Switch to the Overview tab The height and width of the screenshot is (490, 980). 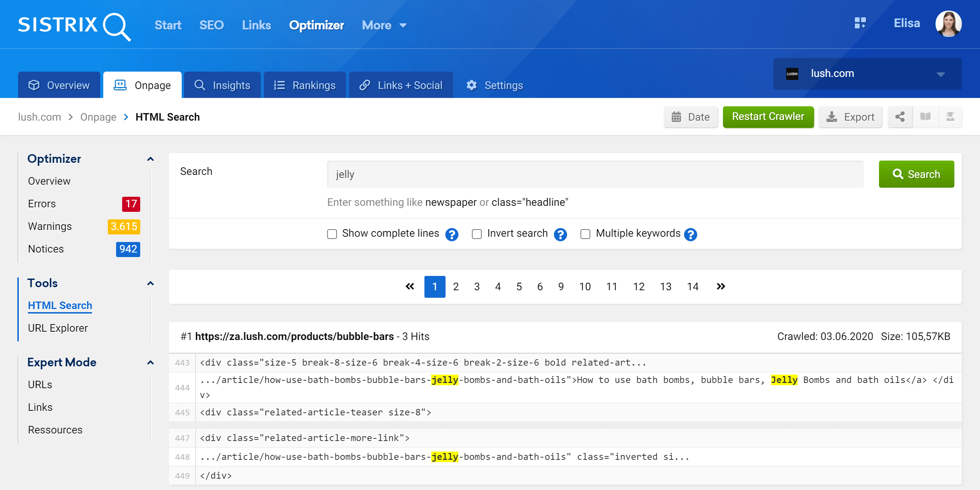[x=59, y=85]
